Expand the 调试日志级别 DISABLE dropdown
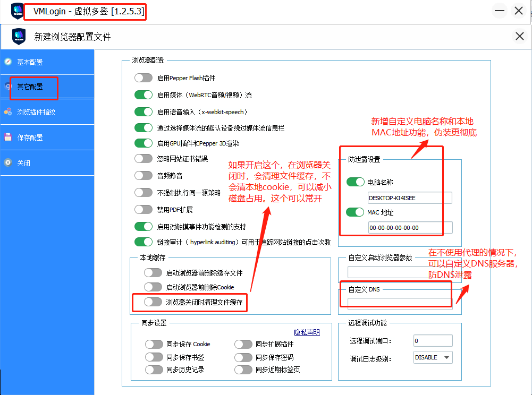The width and height of the screenshot is (532, 395). coord(433,357)
